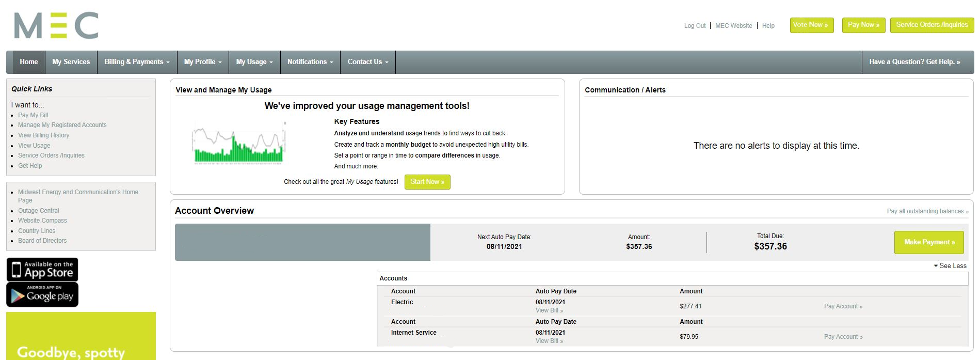The height and width of the screenshot is (360, 980).
Task: Expand the Notifications dropdown
Action: [x=311, y=62]
